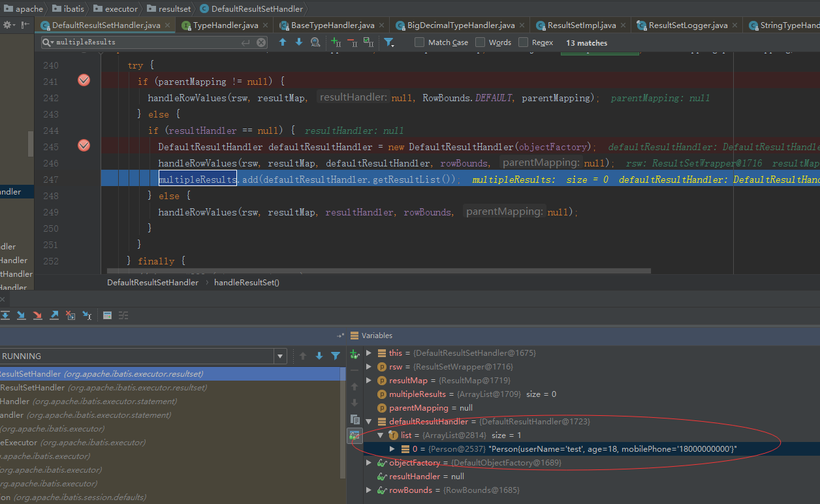Click 'ibatis' breadcrumb folder
The height and width of the screenshot is (504, 820).
[x=67, y=9]
